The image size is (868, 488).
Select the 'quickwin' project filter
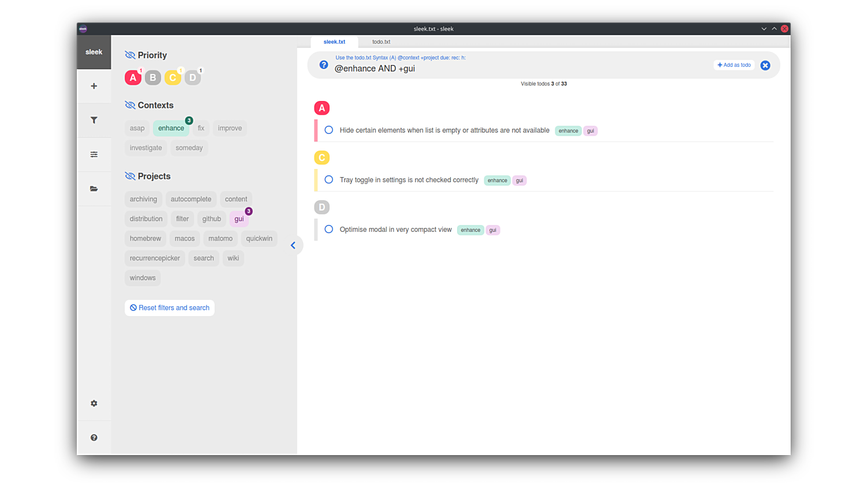click(x=259, y=238)
